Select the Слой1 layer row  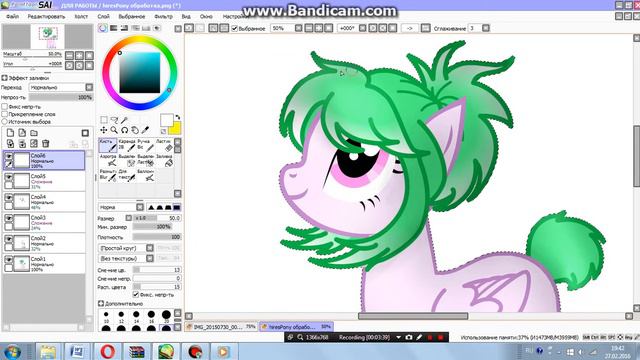[x=44, y=264]
